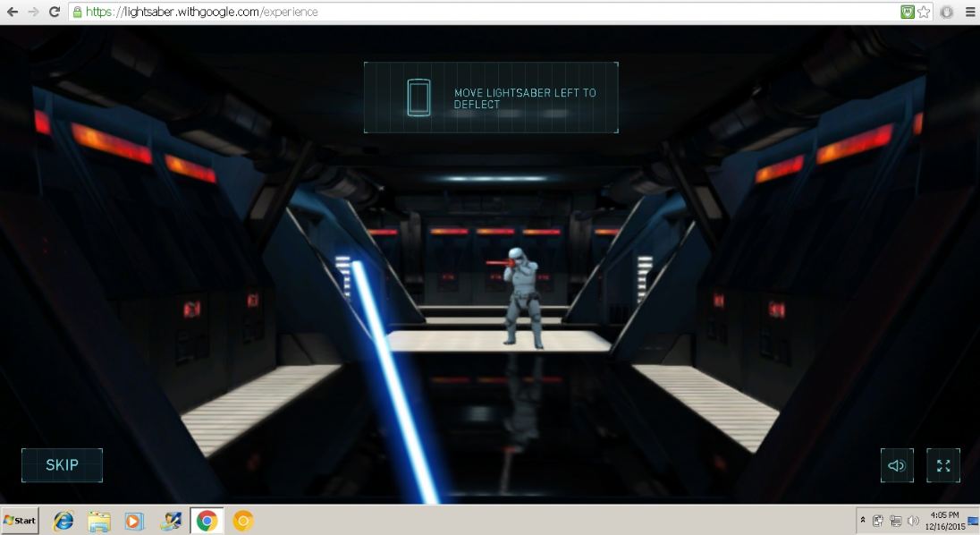Open Chrome Canary from the taskbar
The width and height of the screenshot is (980, 535).
243,521
